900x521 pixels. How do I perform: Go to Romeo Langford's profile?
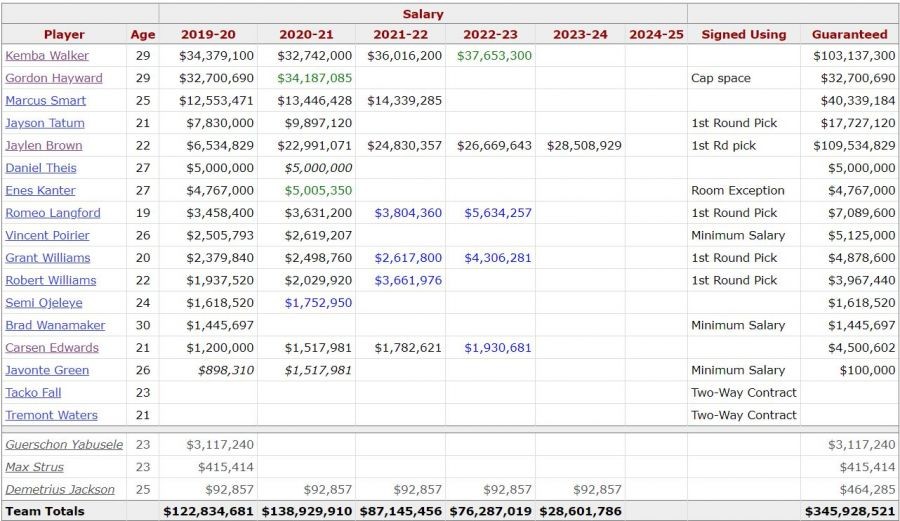pyautogui.click(x=53, y=213)
